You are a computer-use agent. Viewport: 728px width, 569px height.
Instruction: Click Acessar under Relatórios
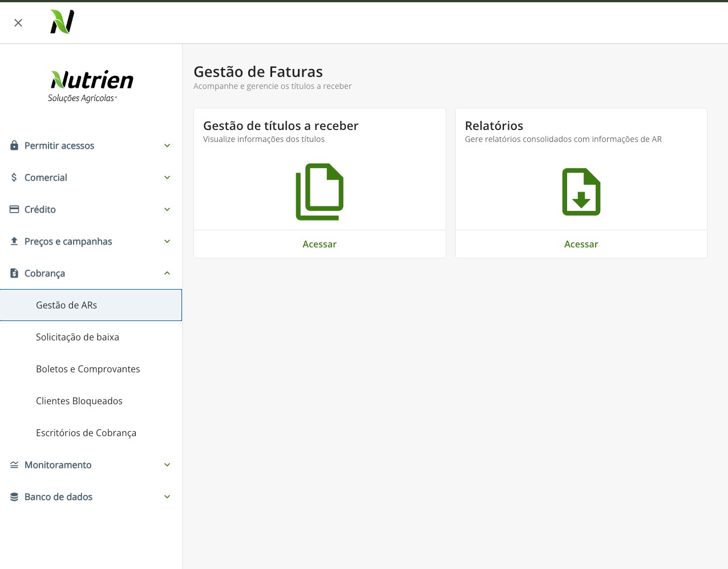click(x=581, y=244)
